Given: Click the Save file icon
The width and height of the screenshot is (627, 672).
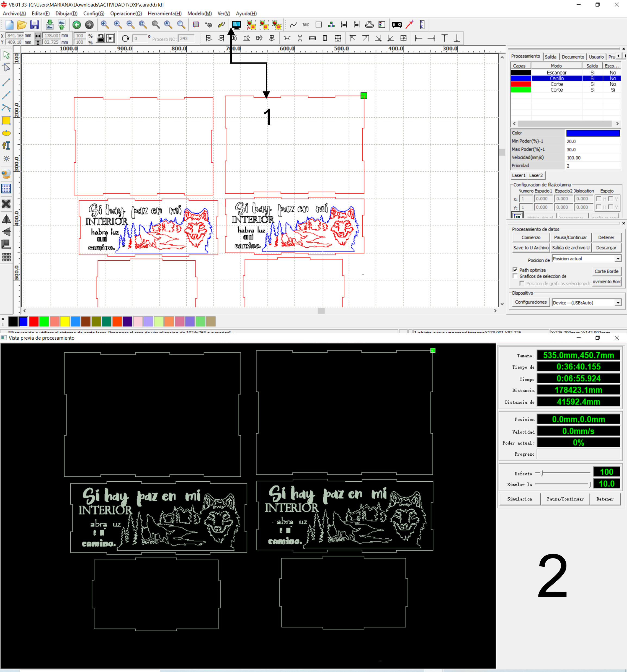Looking at the screenshot, I should tap(34, 25).
